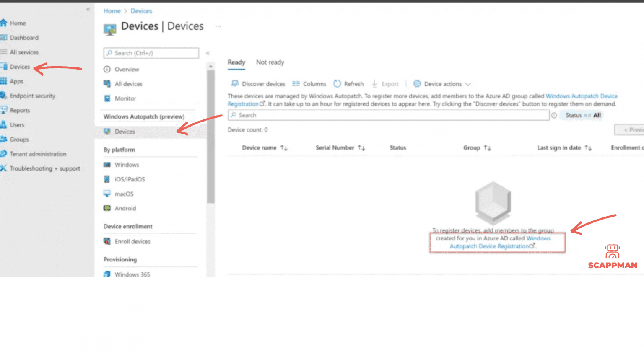Screen dimensions: 644x362
Task: Collapse the device search pane
Action: (208, 53)
